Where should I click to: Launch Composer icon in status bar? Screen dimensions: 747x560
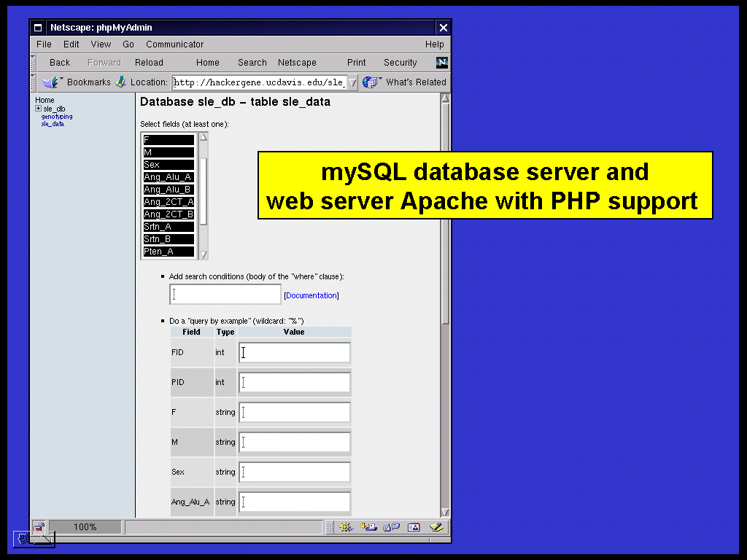coord(436,527)
